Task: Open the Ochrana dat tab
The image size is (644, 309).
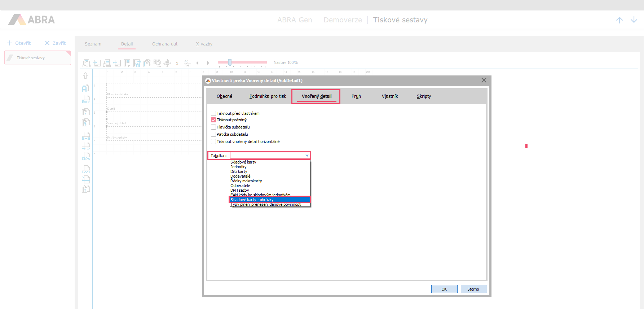Action: [165, 44]
